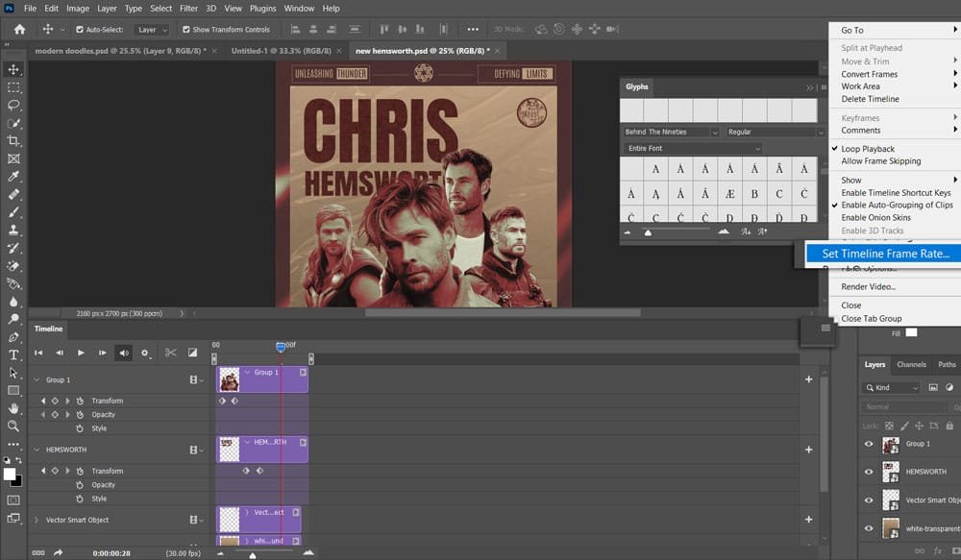The height and width of the screenshot is (560, 961).
Task: Play the timeline animation
Action: [x=81, y=353]
